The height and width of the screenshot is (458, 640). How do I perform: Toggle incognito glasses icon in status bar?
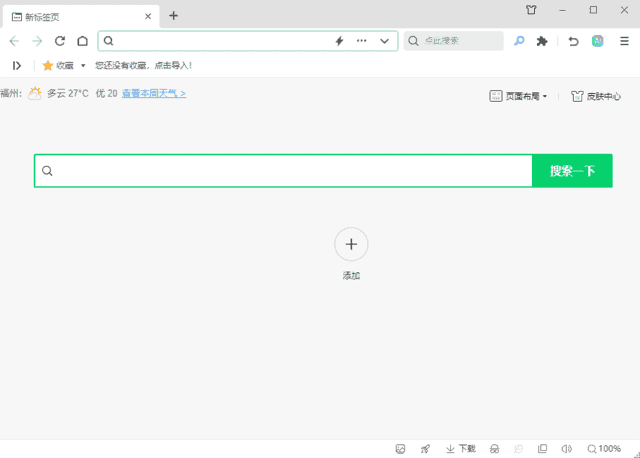(494, 448)
